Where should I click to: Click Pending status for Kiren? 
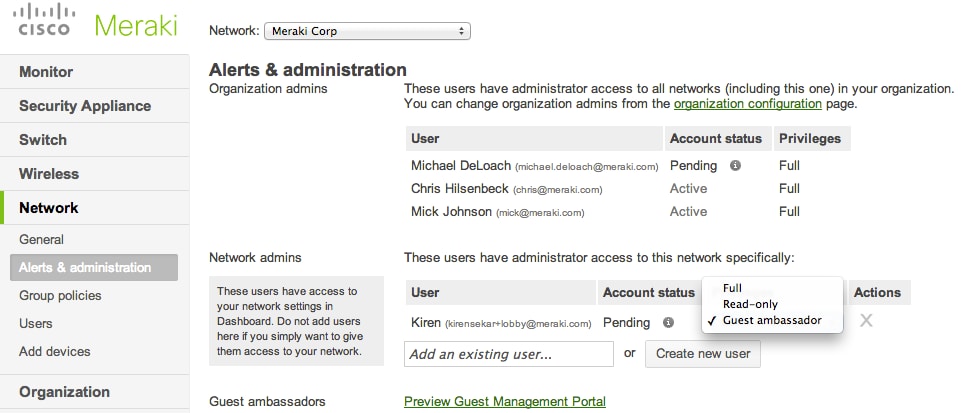626,322
